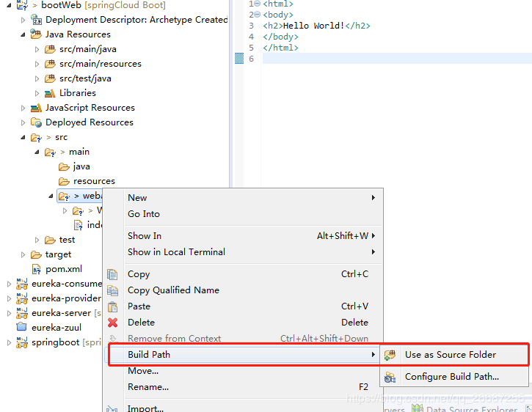This screenshot has height=412, width=532.
Task: Expand the target folder node
Action: [x=23, y=254]
